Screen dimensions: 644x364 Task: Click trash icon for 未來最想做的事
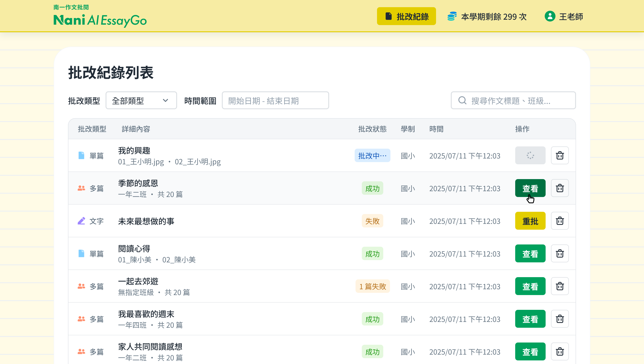pyautogui.click(x=560, y=221)
